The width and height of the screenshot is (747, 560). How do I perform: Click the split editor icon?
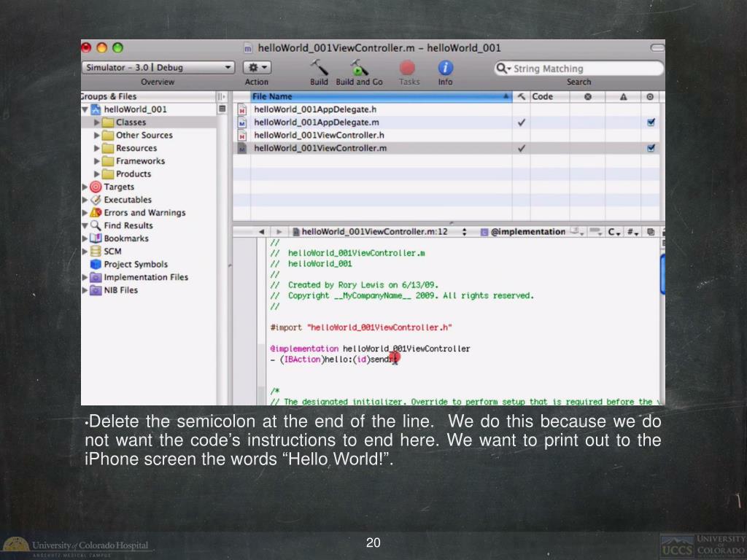tap(651, 233)
